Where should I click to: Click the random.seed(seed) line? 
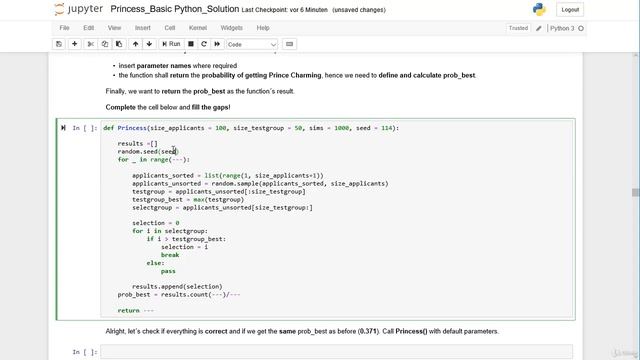point(148,151)
